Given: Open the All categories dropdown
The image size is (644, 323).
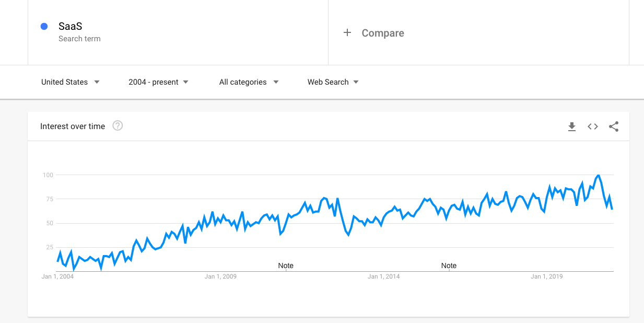Looking at the screenshot, I should tap(249, 82).
